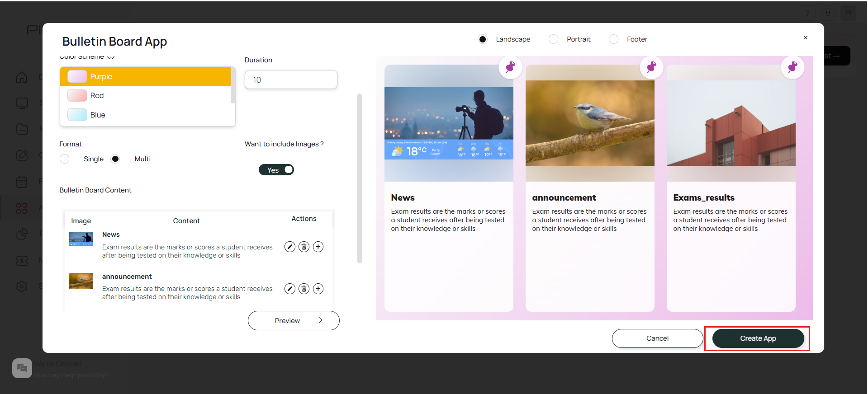The image size is (868, 394).
Task: Click the color scheme list scrollbar
Action: [x=233, y=86]
